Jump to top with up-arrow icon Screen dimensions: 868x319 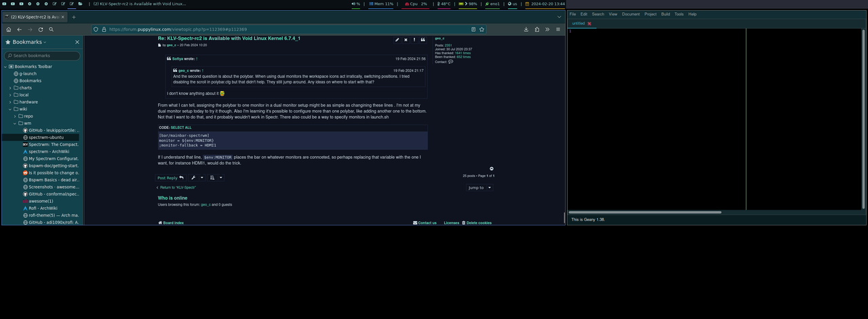[x=492, y=169]
